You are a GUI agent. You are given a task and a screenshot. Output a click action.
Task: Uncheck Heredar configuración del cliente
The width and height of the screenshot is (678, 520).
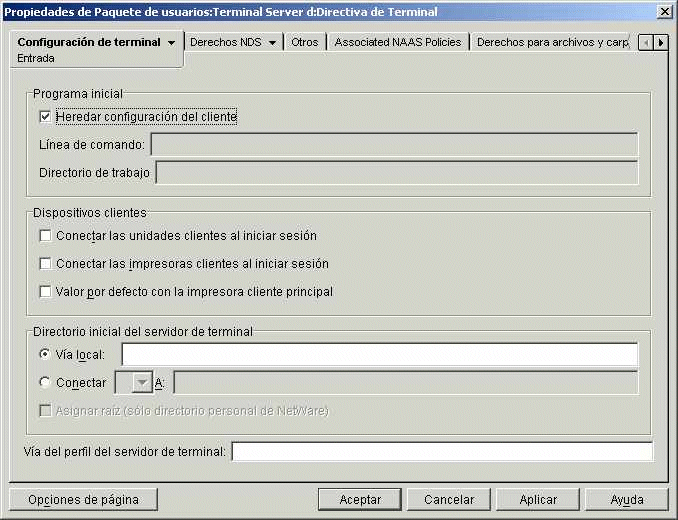tap(45, 117)
